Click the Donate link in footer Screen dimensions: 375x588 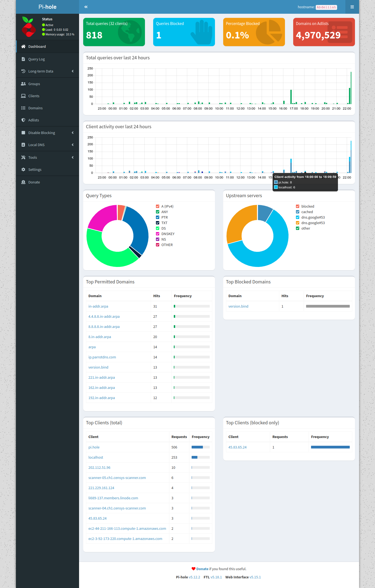(x=202, y=569)
